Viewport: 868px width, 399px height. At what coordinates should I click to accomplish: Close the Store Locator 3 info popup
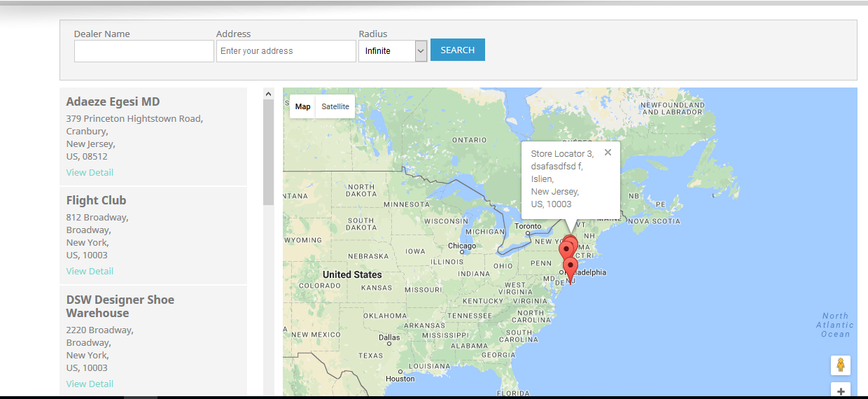(x=608, y=153)
